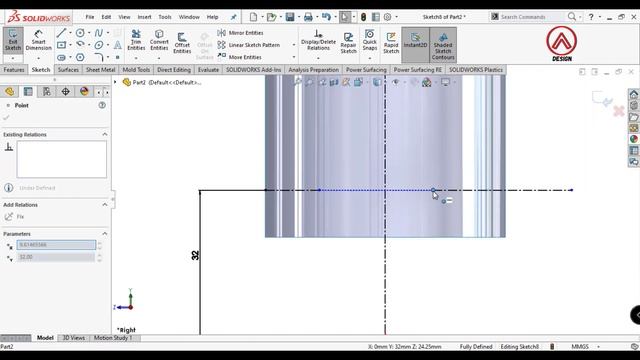
Task: Click the Convert Entities tool
Action: [159, 40]
